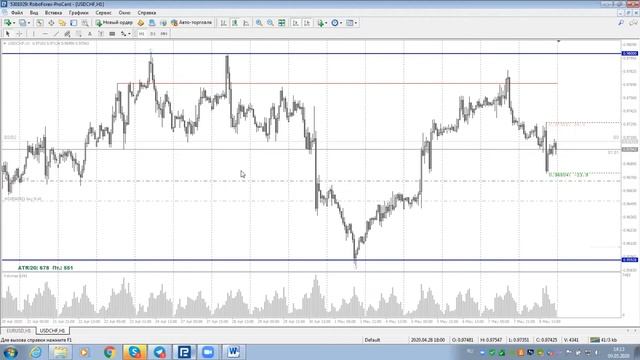Viewport: 640px width, 360px height.
Task: Select the H1 timeframe button
Action: (141, 34)
